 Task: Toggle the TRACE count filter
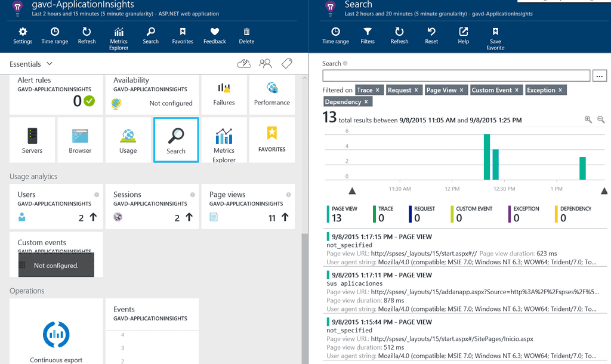click(383, 214)
